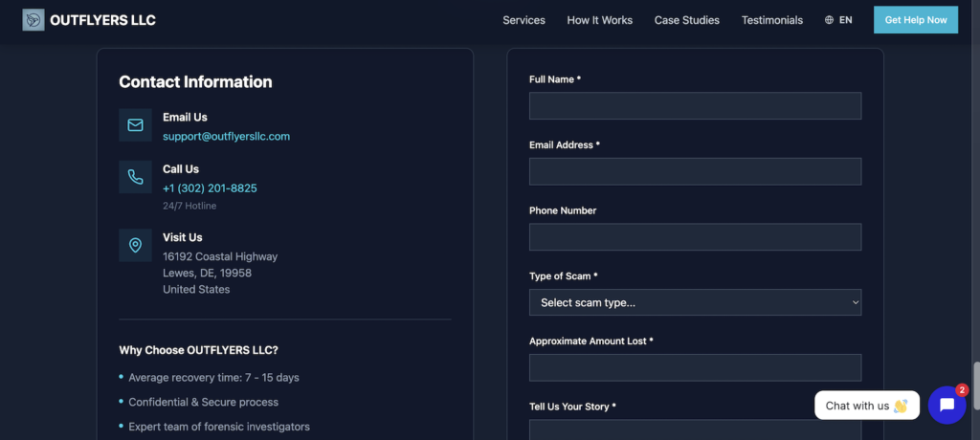Click the Tell Us Your Story text area

coord(695,430)
